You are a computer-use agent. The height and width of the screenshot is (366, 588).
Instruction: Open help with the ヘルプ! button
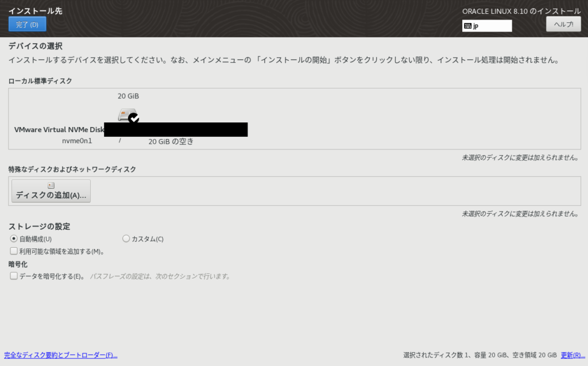pos(563,24)
